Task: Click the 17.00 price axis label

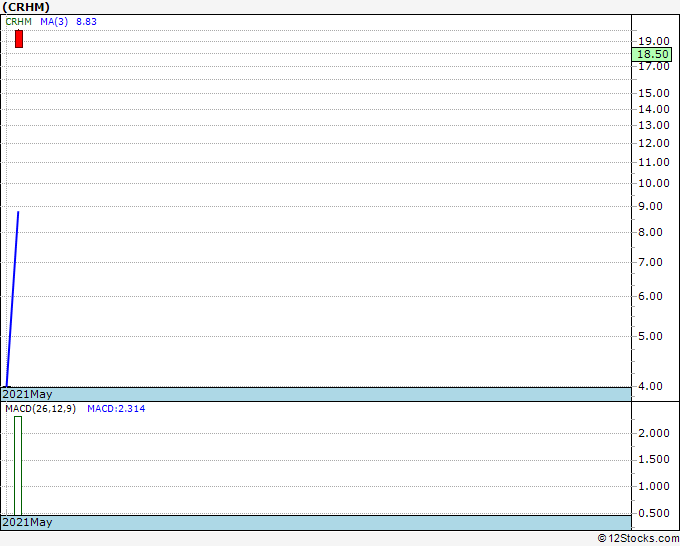Action: coord(654,66)
